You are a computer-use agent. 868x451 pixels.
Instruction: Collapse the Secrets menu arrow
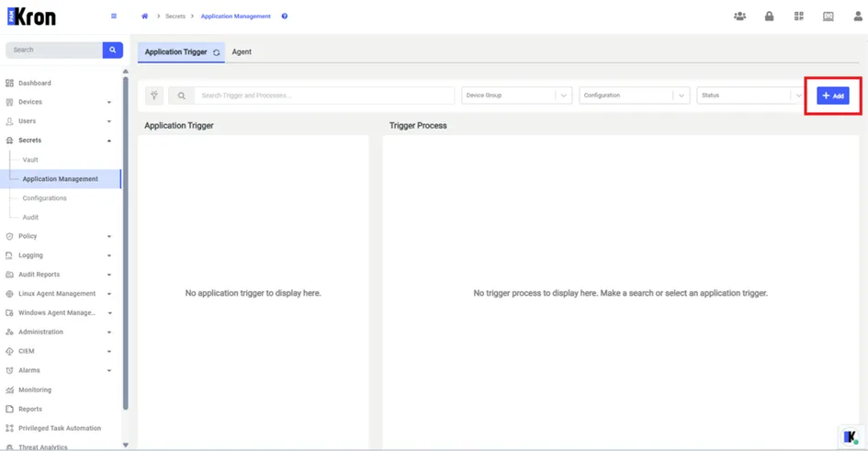click(109, 141)
